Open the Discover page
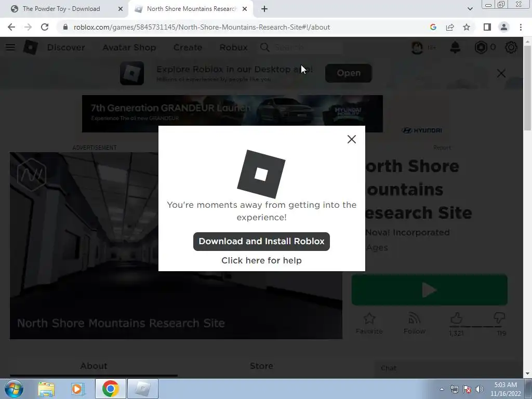This screenshot has height=399, width=532. pyautogui.click(x=66, y=47)
